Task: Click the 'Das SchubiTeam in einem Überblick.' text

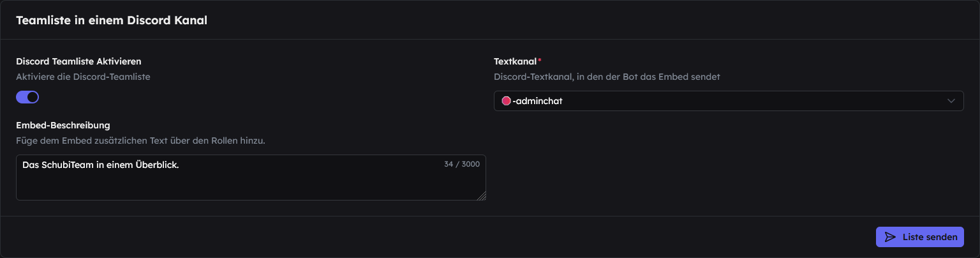Action: click(100, 165)
